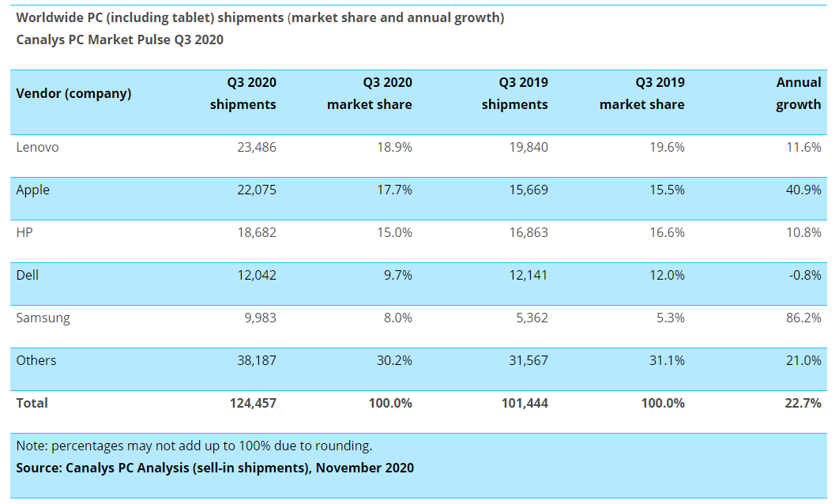Click Others shipments value 38,187
This screenshot has height=504, width=839.
tap(257, 360)
